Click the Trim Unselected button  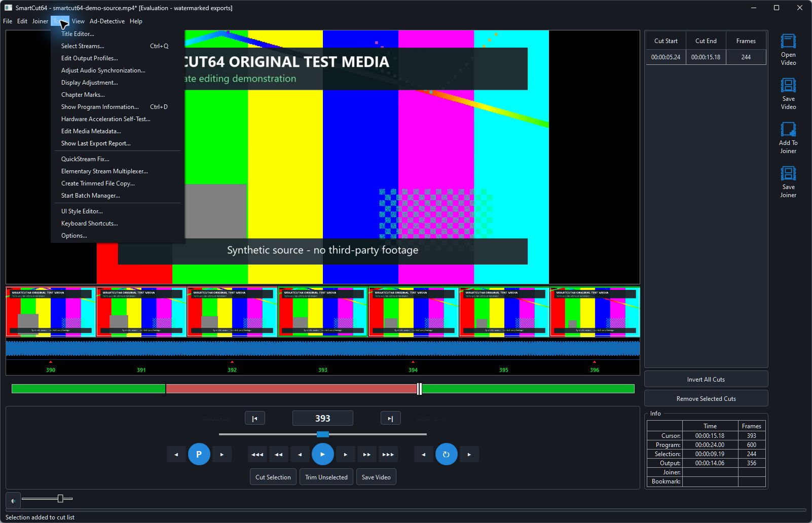pos(326,477)
